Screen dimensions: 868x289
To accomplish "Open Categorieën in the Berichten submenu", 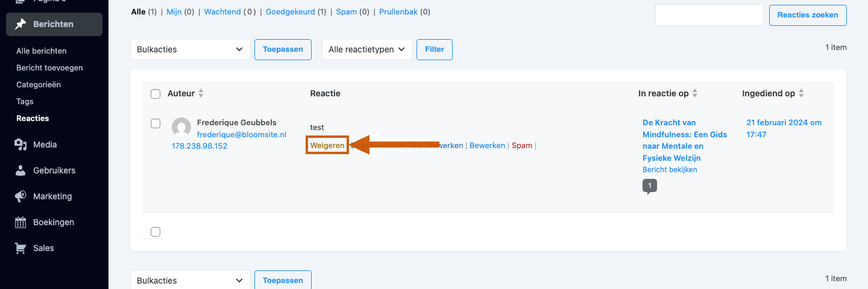I will [39, 85].
